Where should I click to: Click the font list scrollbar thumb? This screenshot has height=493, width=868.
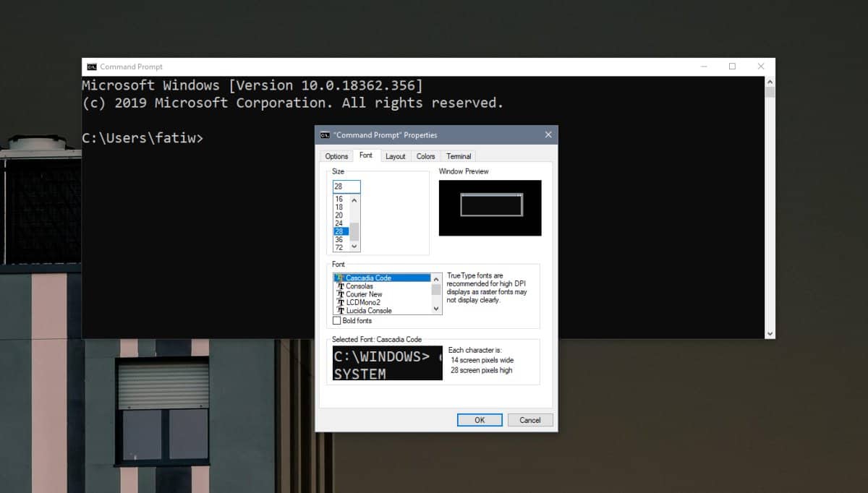436,288
